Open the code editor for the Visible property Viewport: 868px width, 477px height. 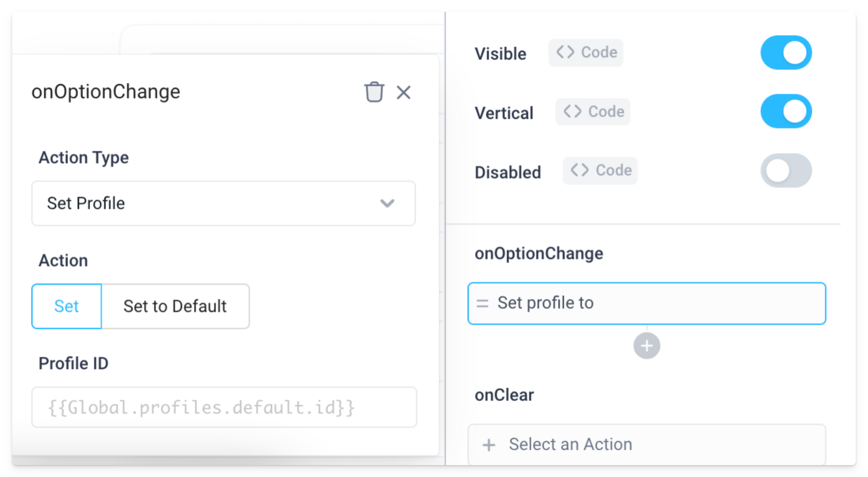pos(585,52)
